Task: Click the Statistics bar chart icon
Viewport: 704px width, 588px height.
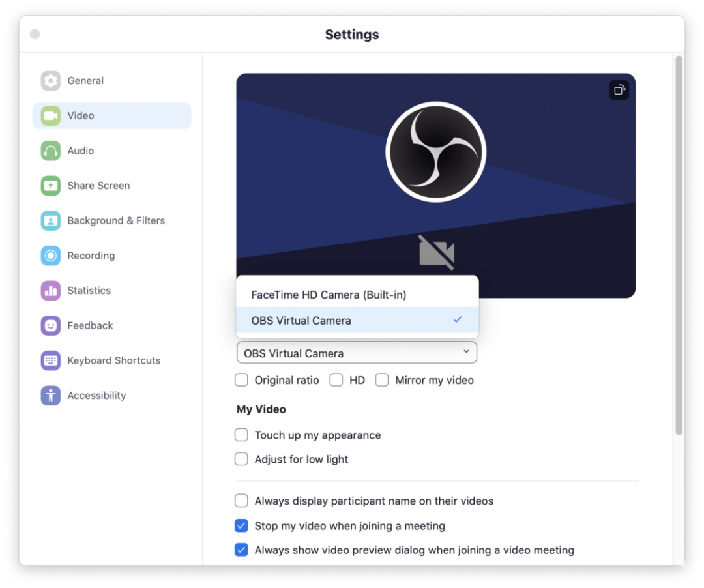Action: 50,291
